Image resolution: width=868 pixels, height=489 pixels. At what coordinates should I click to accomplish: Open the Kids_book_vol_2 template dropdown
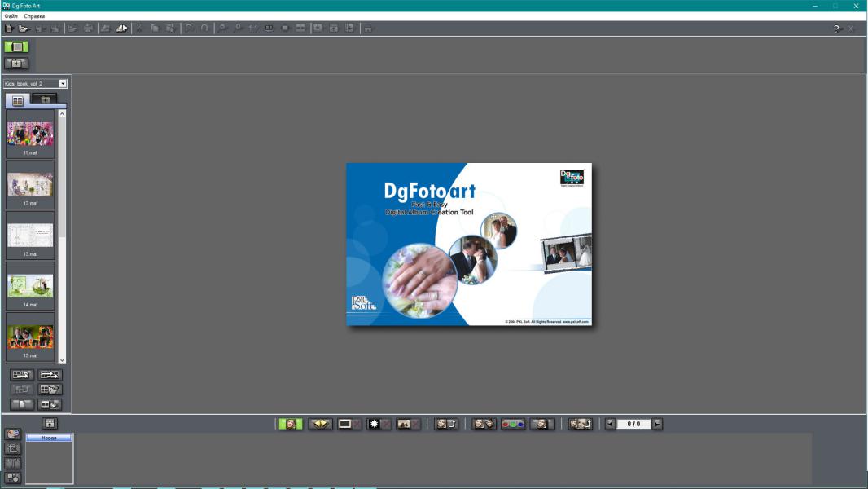[x=64, y=83]
